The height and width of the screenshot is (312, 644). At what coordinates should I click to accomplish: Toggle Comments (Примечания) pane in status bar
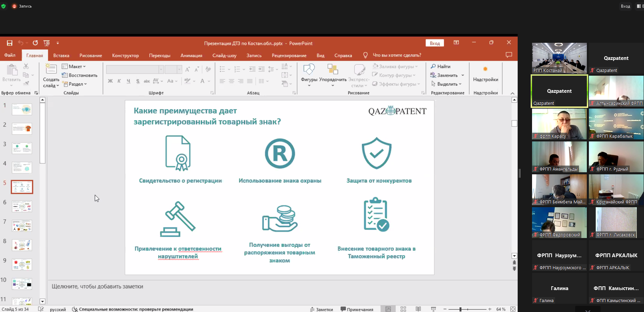tap(357, 309)
